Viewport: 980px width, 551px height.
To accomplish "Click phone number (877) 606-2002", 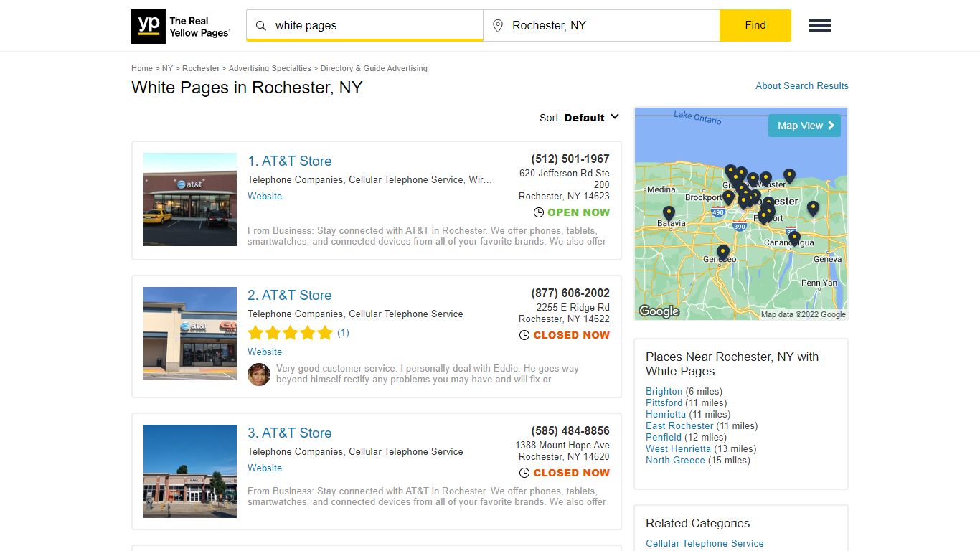I will point(570,293).
